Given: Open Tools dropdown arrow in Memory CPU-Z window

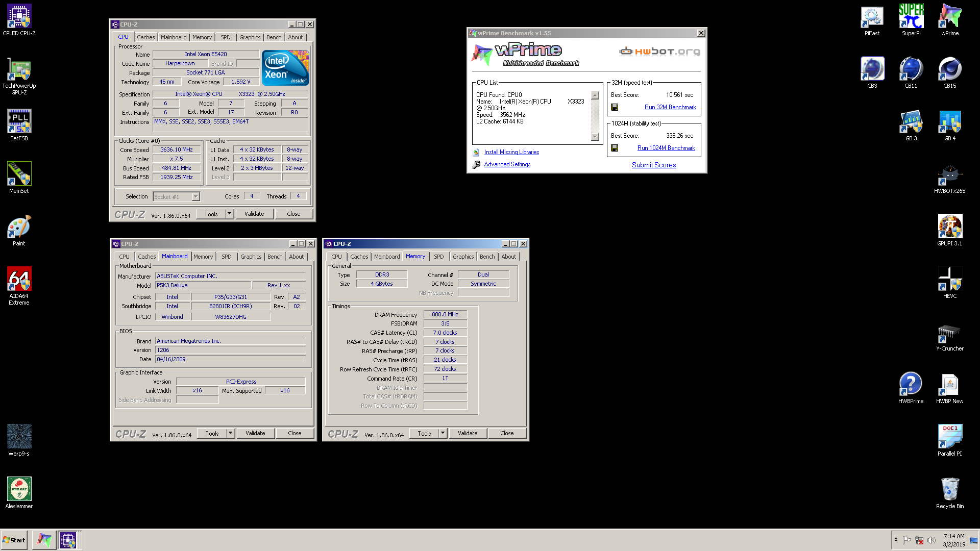Looking at the screenshot, I should tap(443, 433).
